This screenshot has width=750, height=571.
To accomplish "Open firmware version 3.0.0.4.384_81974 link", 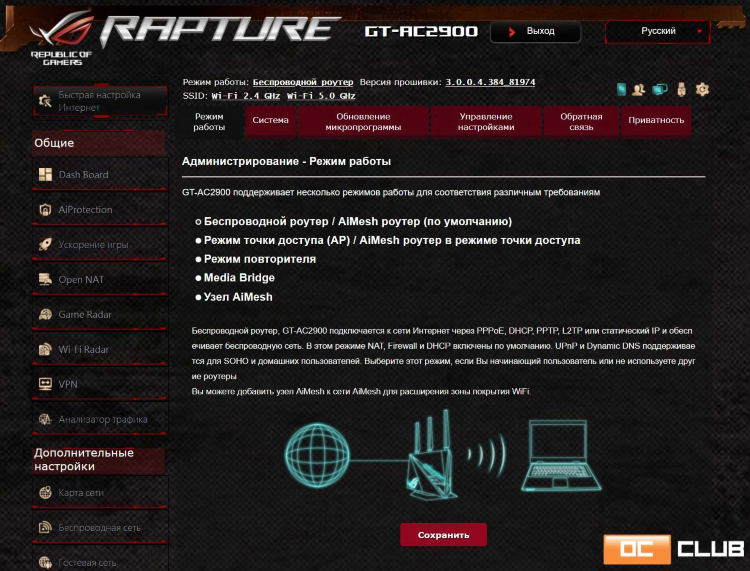I will click(x=490, y=82).
